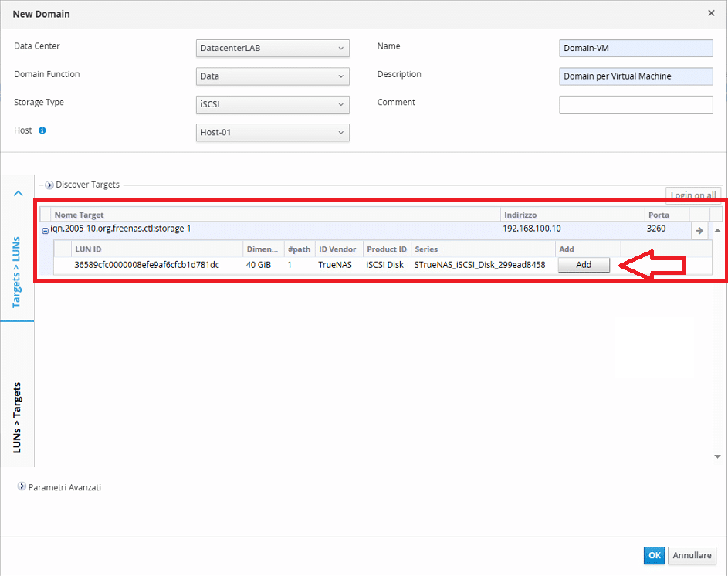Click the Host info icon
The height and width of the screenshot is (576, 728).
pos(42,130)
